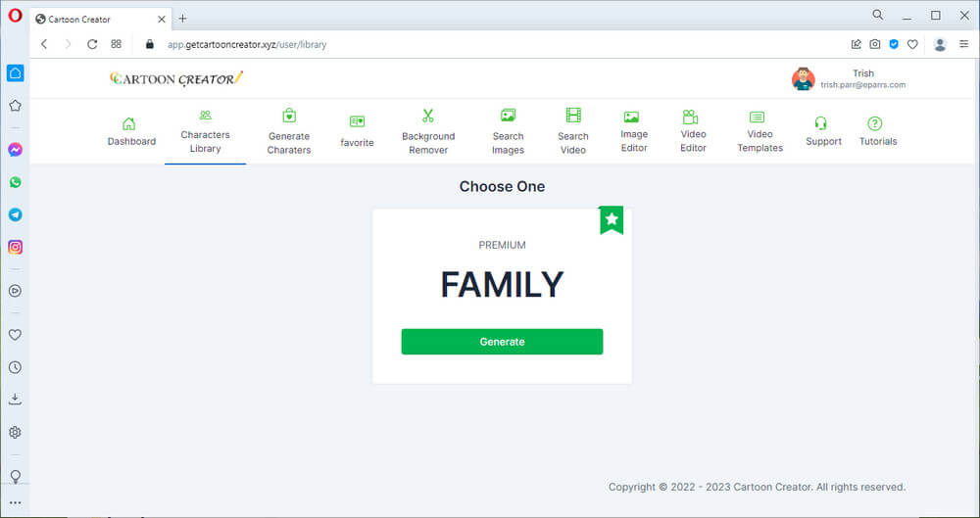Go back to previous page
This screenshot has height=518, width=980.
click(44, 44)
